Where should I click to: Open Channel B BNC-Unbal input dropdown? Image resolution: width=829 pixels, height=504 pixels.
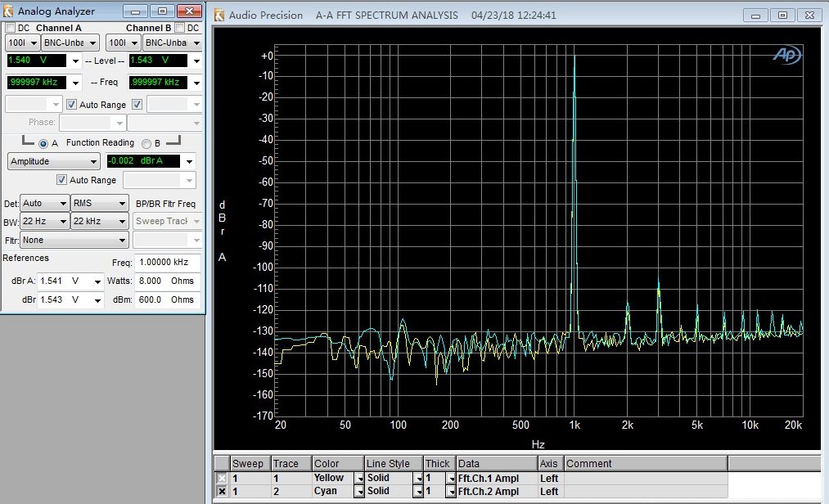(x=173, y=43)
